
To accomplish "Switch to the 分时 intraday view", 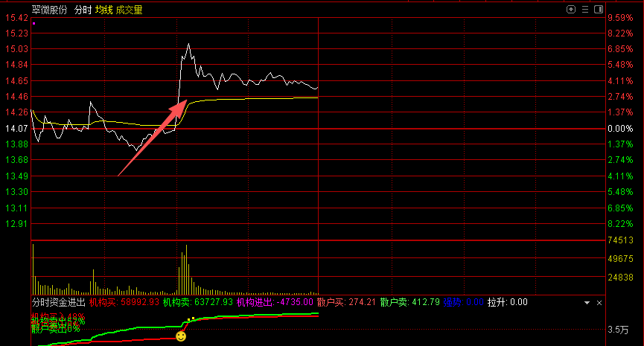I will pyautogui.click(x=83, y=10).
